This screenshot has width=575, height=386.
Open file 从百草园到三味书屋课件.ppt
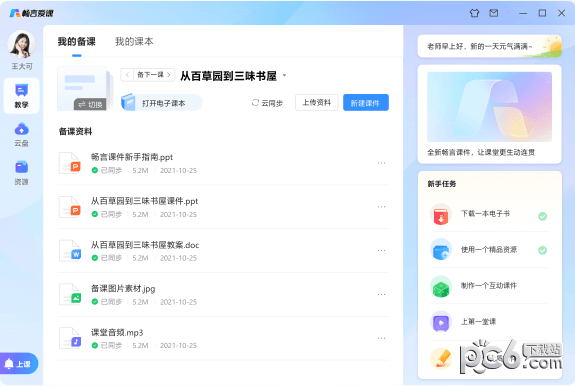coord(144,201)
